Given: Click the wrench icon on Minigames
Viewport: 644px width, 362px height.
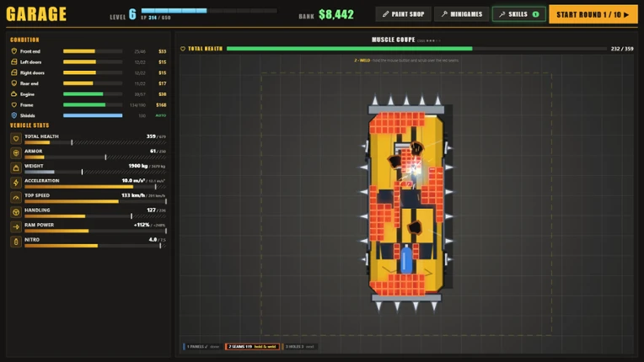Looking at the screenshot, I should (x=444, y=14).
